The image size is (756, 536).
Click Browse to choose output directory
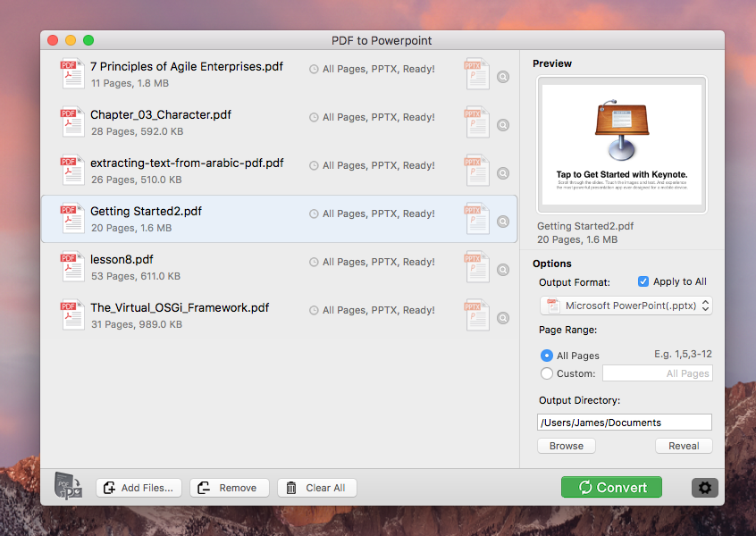tap(567, 446)
